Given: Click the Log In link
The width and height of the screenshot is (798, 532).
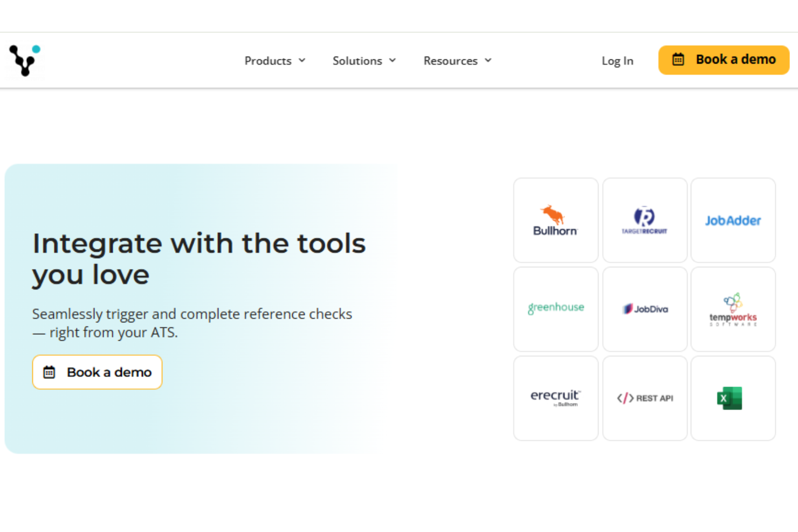Looking at the screenshot, I should 617,60.
